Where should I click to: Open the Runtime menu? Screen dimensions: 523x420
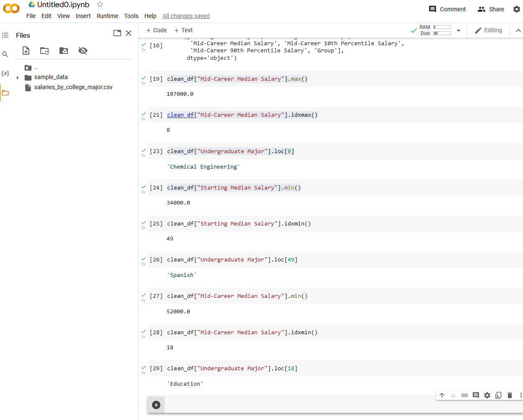107,16
